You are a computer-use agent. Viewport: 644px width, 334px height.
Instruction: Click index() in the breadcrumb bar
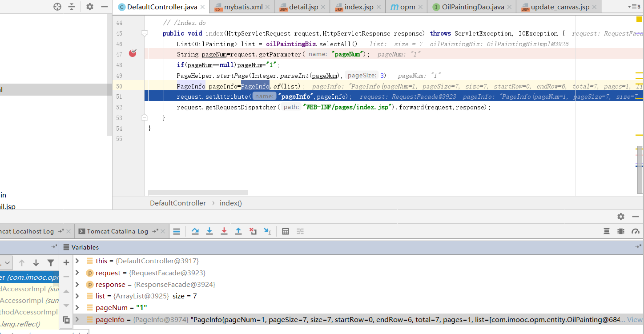click(231, 203)
